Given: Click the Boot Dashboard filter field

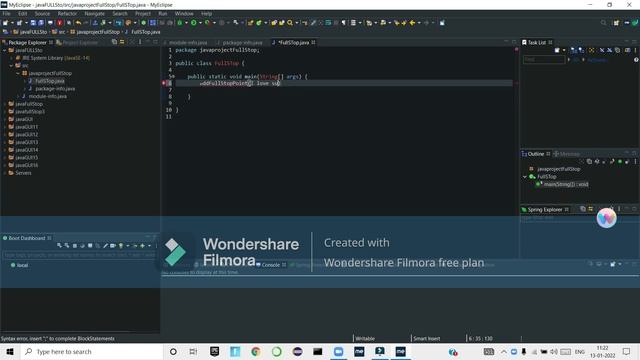Looking at the screenshot, I should [x=79, y=255].
